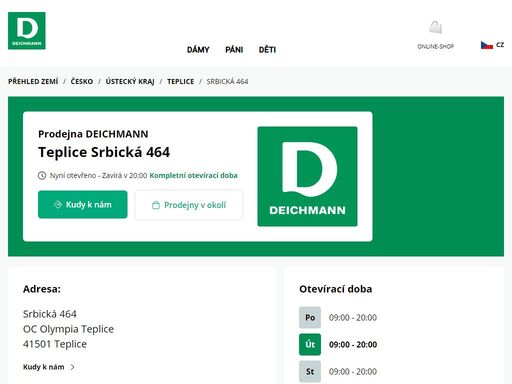
Task: Click the ONLINE-SHOP label
Action: [x=435, y=46]
